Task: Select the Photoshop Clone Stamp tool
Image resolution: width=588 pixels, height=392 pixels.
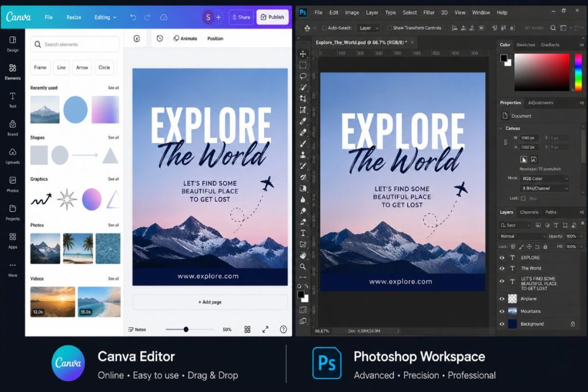Action: (x=303, y=155)
